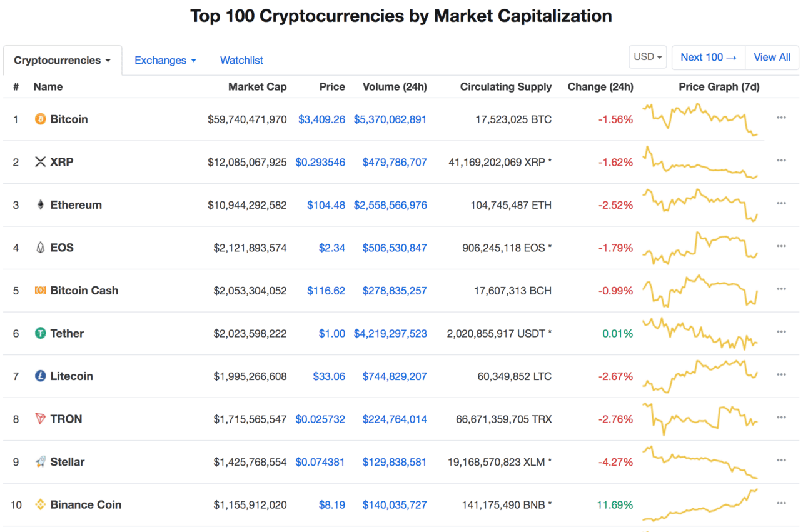Click the Bitcoin coin icon

click(40, 119)
